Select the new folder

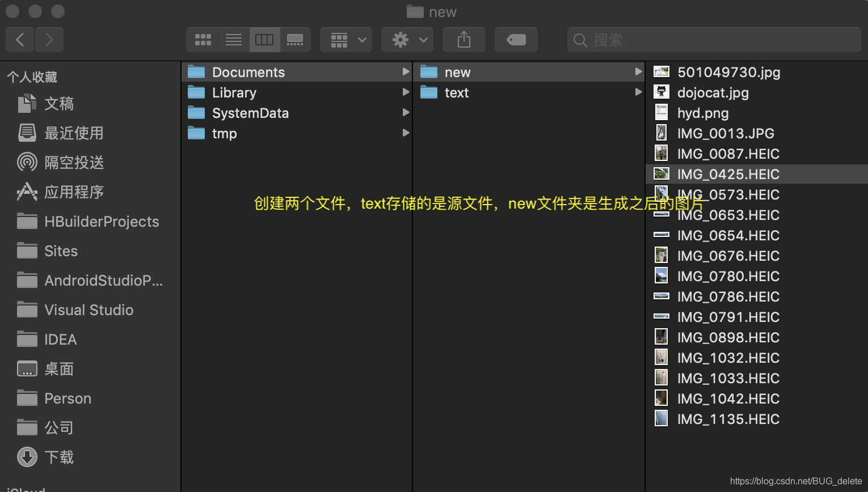point(529,72)
